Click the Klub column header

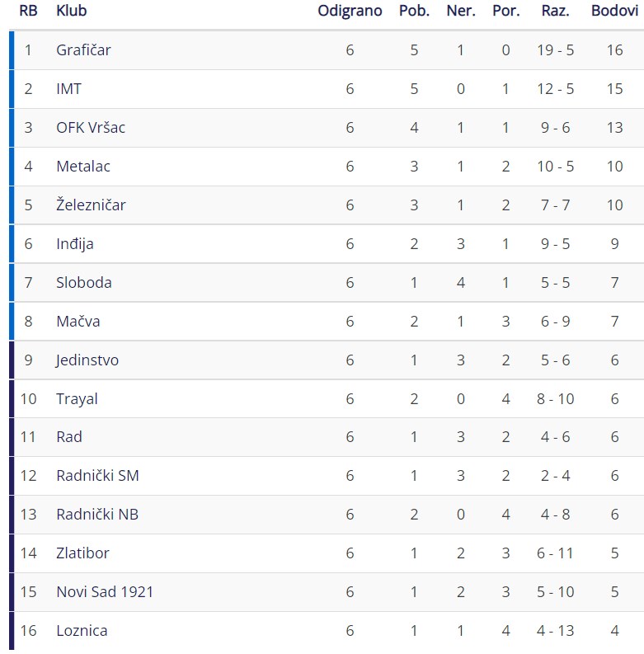tap(71, 11)
